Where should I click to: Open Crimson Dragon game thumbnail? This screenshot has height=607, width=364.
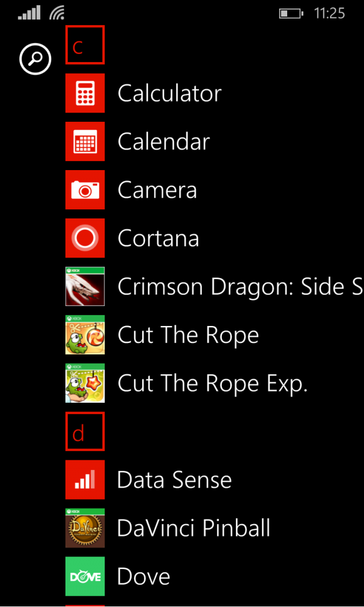pos(85,286)
